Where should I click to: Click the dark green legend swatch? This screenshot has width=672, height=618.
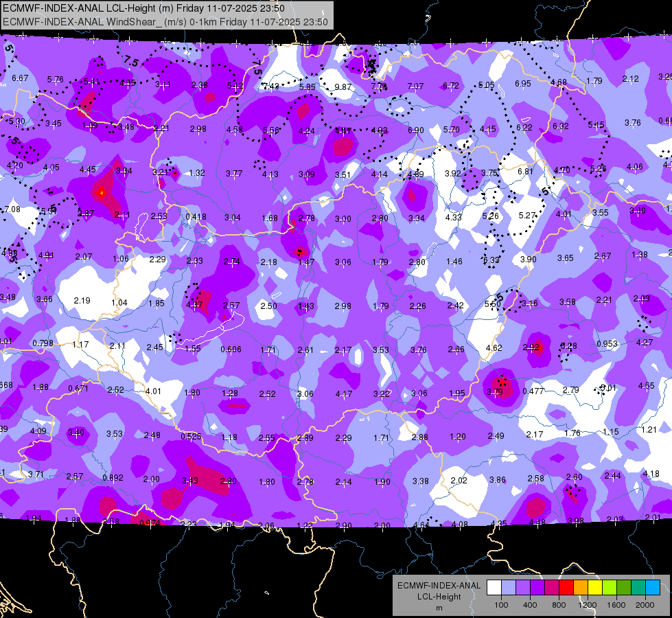pos(623,588)
